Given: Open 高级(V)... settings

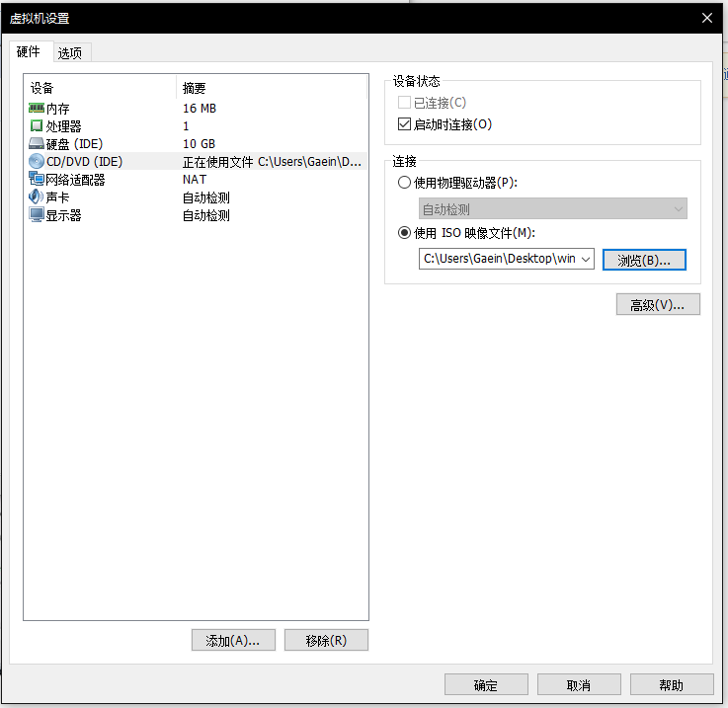Looking at the screenshot, I should 658,304.
